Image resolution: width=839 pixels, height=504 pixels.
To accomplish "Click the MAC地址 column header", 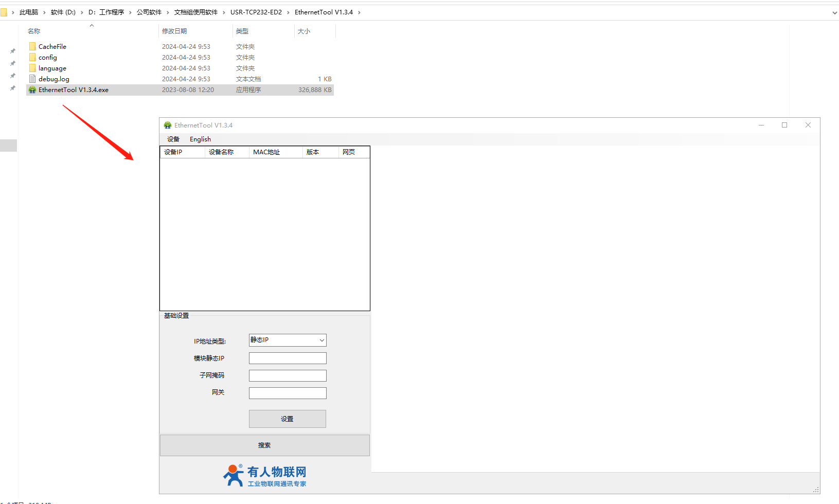I will point(266,152).
